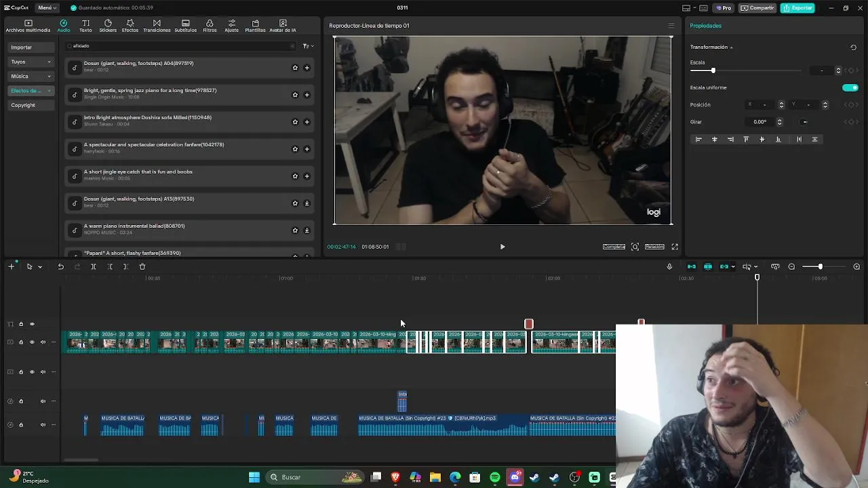The height and width of the screenshot is (488, 868).
Task: Expand the Tuyos category
Action: click(31, 62)
